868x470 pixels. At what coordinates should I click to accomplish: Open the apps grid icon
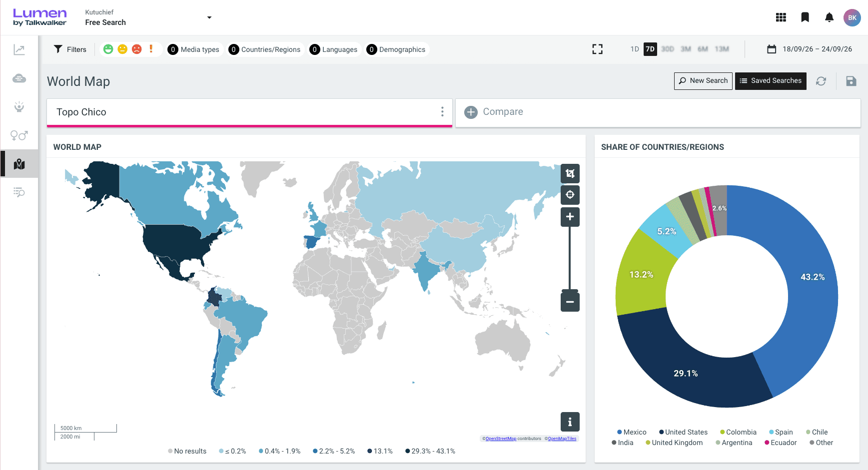781,17
